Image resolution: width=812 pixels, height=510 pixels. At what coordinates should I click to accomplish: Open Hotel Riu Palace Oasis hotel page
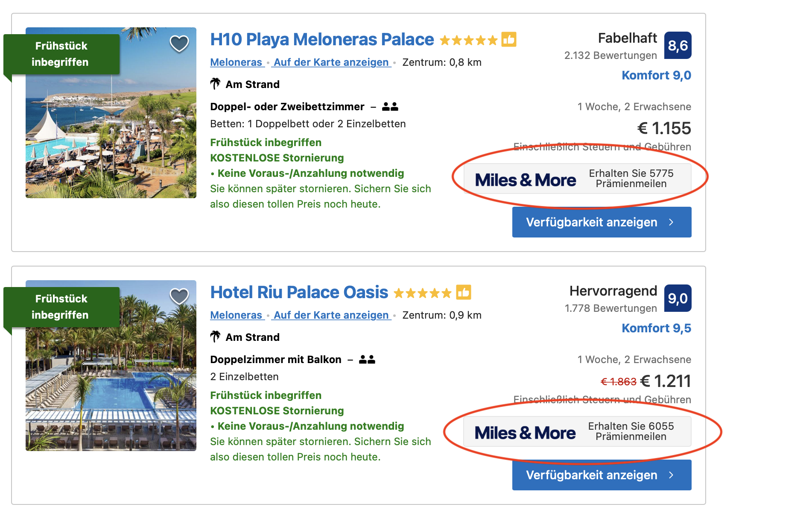click(299, 293)
